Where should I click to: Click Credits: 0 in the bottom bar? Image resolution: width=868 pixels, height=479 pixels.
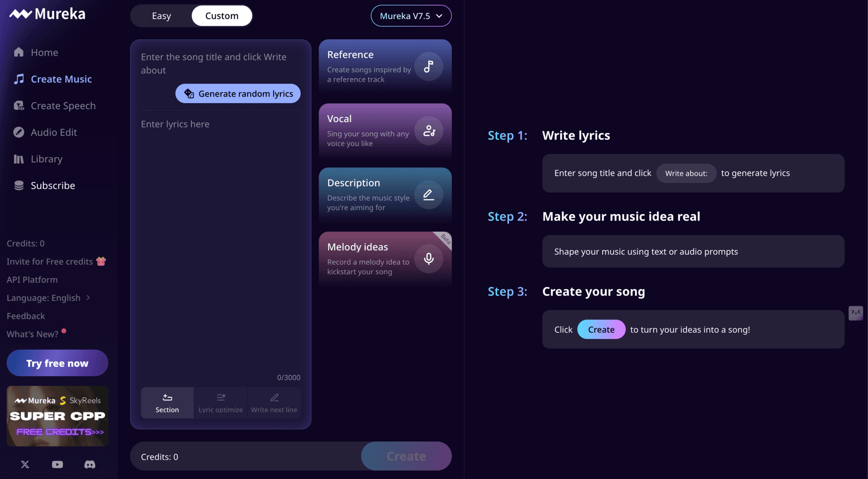160,457
